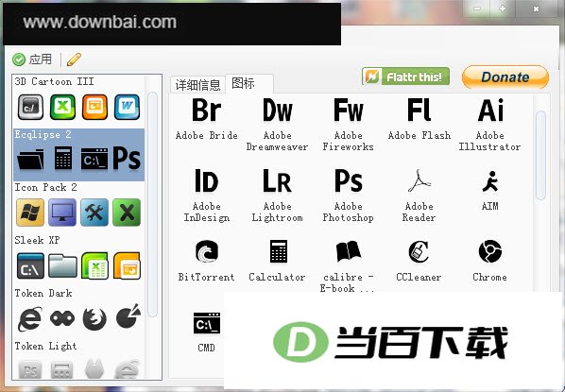Switch to the 详细信息 tab
The width and height of the screenshot is (565, 392).
point(197,85)
